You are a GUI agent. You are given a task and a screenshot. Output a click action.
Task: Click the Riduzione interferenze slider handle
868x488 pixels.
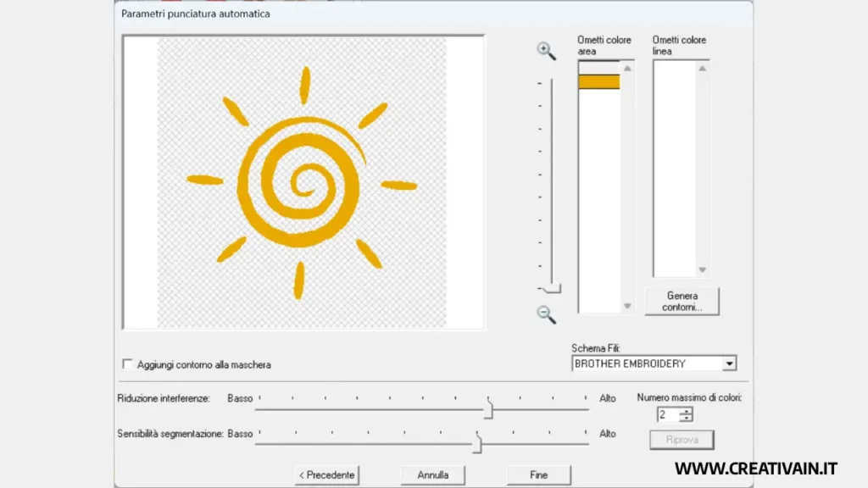(x=488, y=409)
